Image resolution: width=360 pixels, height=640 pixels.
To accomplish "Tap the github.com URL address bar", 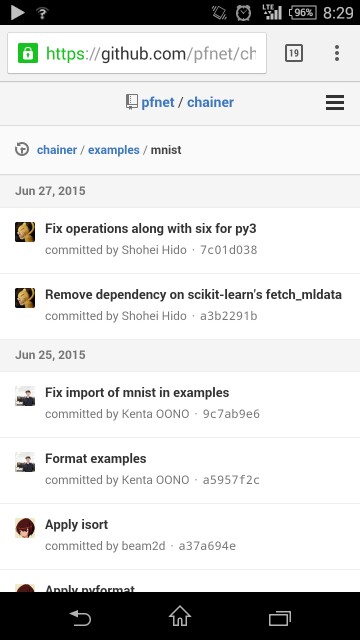I will 137,53.
